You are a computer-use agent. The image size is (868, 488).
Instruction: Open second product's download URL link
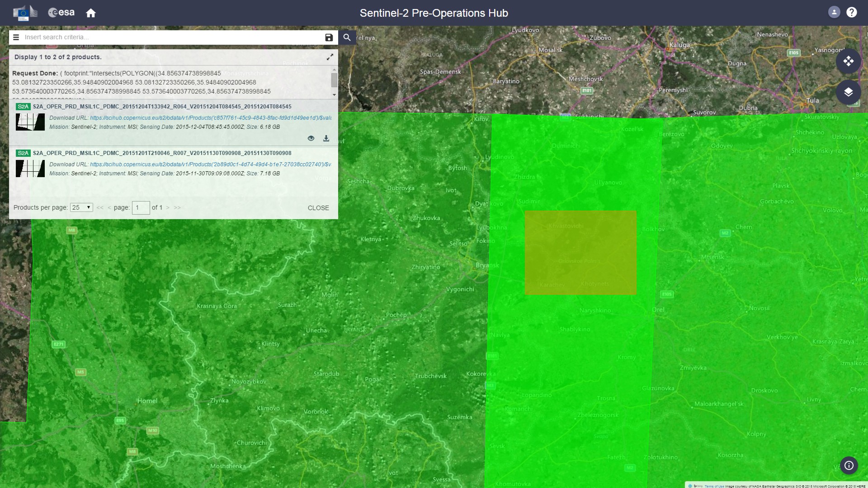coord(210,164)
